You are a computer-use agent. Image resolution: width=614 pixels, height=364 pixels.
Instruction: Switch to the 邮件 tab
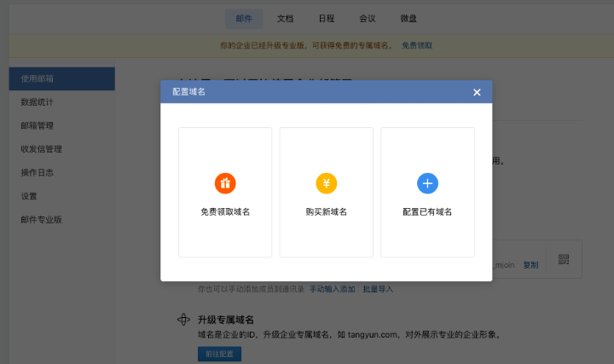[x=244, y=18]
